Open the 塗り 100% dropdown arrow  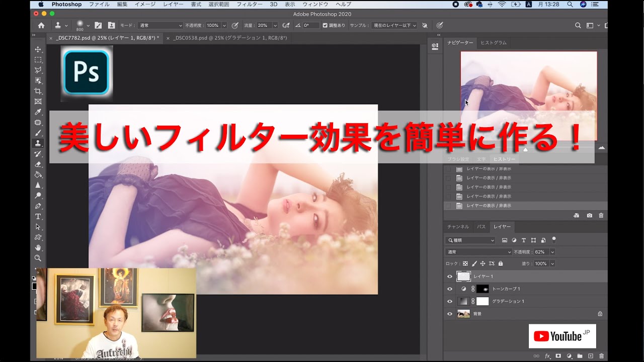click(x=552, y=263)
